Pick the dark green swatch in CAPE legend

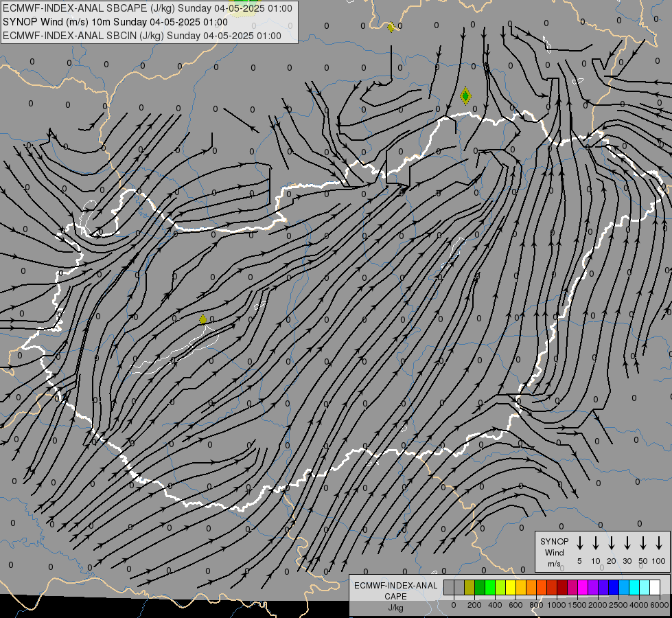(480, 587)
